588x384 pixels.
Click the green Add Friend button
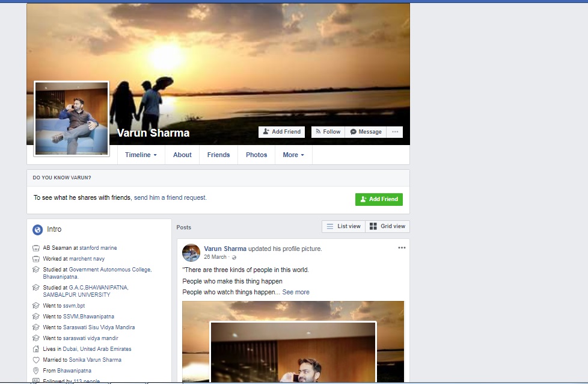(379, 199)
